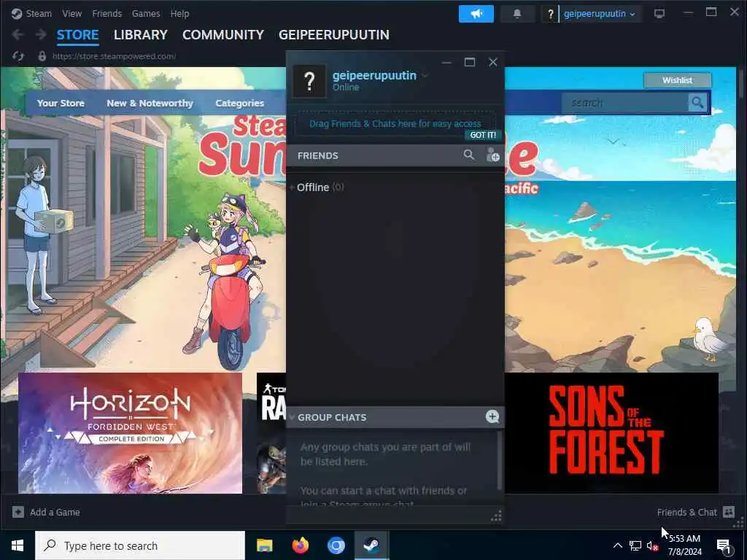Click the Wishlist button
This screenshot has width=747, height=560.
pyautogui.click(x=677, y=80)
